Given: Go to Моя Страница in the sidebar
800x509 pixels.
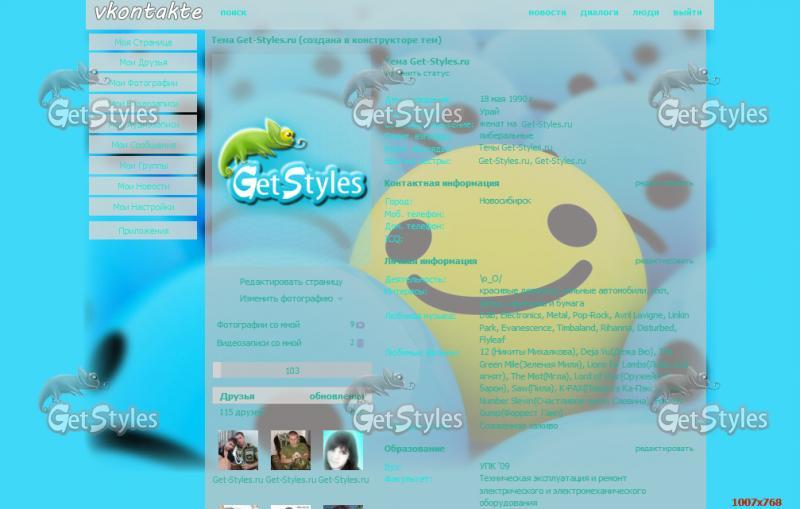Looking at the screenshot, I should pyautogui.click(x=143, y=42).
